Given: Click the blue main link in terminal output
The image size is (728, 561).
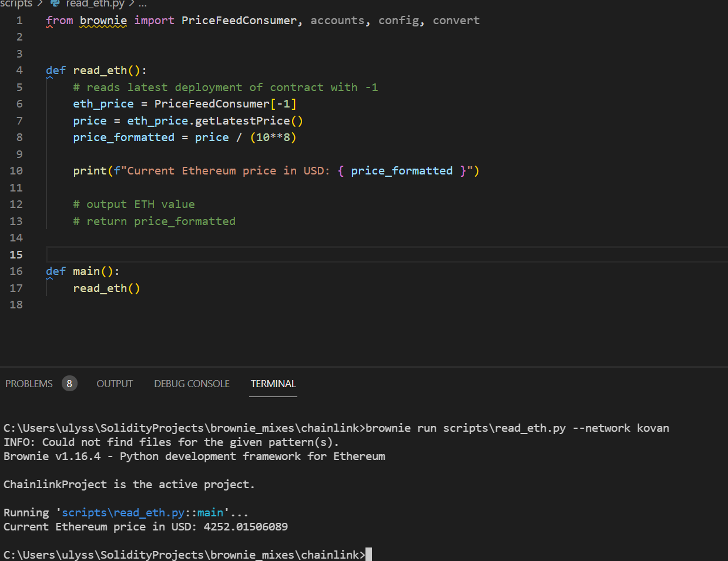Looking at the screenshot, I should tap(210, 512).
